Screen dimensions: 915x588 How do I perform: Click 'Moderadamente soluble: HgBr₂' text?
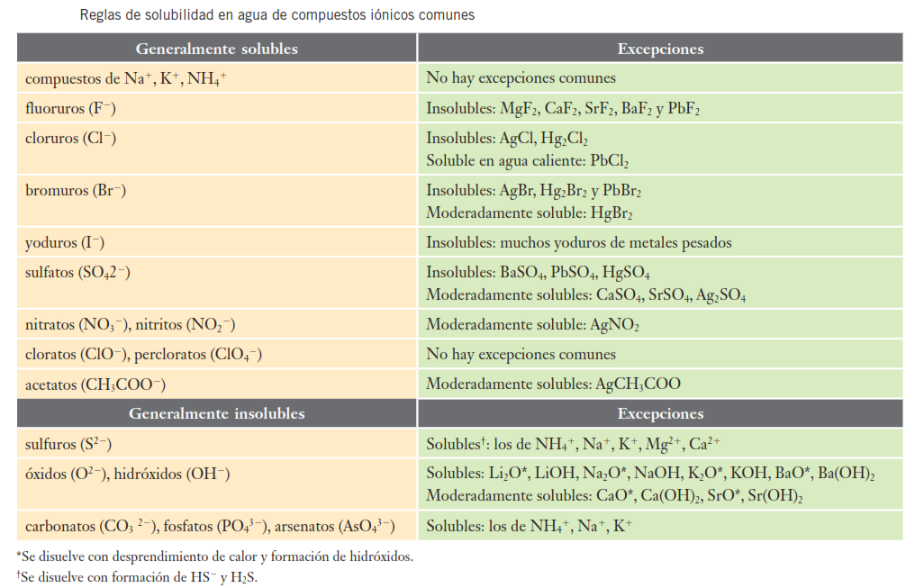pos(530,214)
